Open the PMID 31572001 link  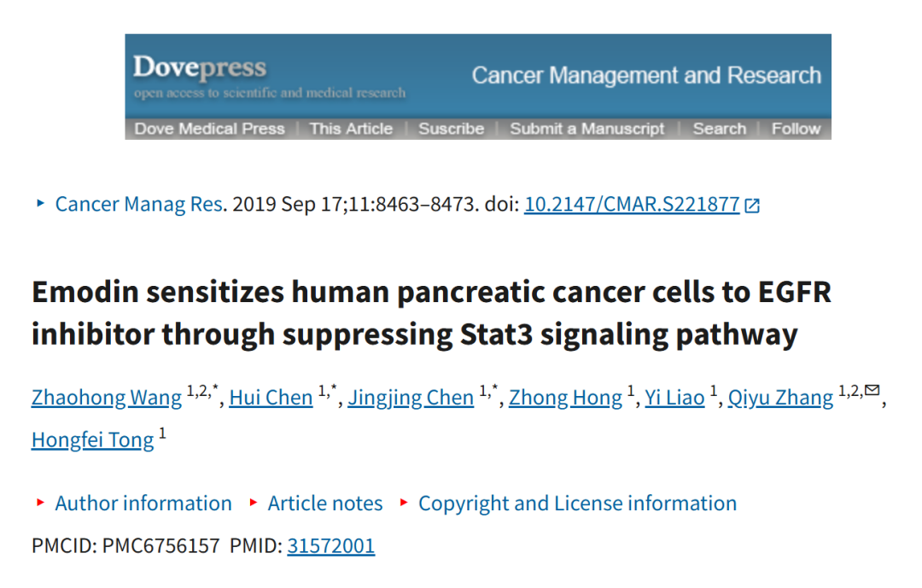click(x=330, y=545)
